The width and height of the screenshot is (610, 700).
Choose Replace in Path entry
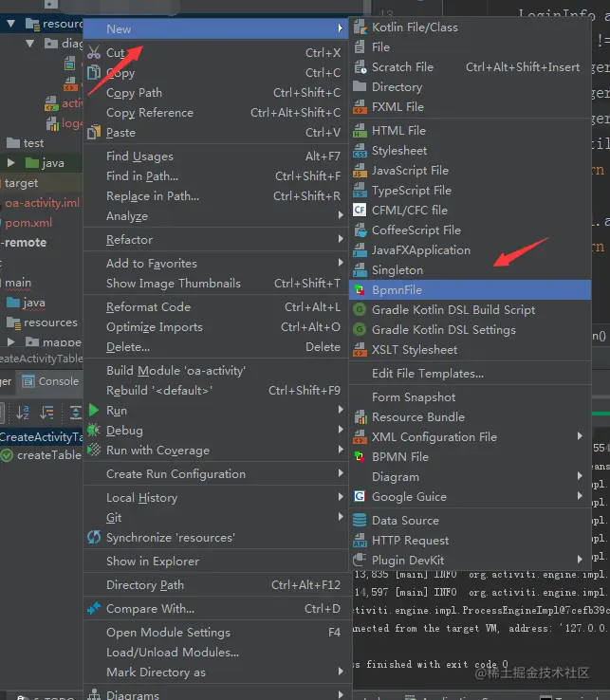[215, 196]
